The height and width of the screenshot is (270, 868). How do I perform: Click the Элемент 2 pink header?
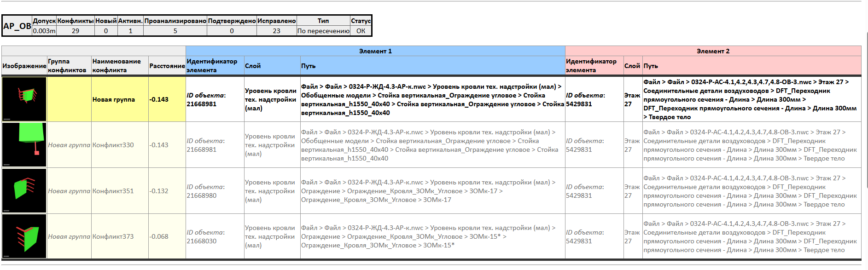[x=713, y=51]
